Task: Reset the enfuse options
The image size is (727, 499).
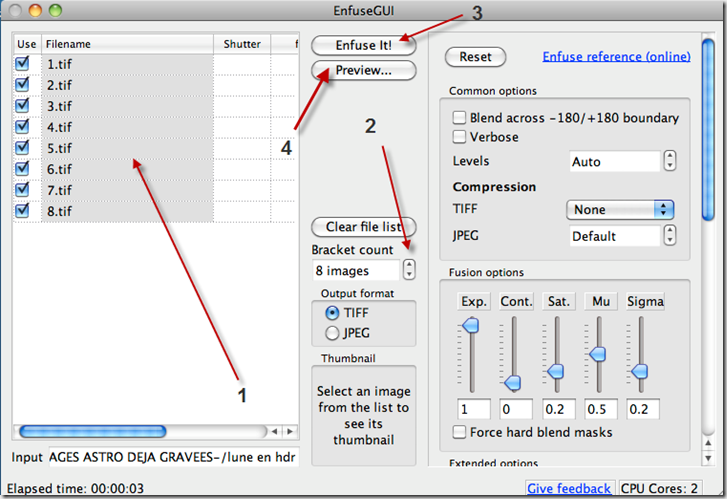Action: coord(475,57)
